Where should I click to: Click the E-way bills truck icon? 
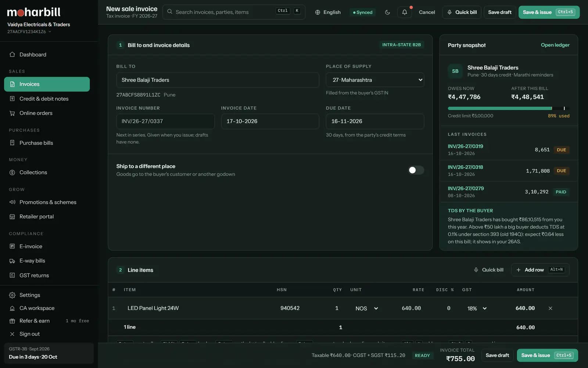tap(12, 261)
